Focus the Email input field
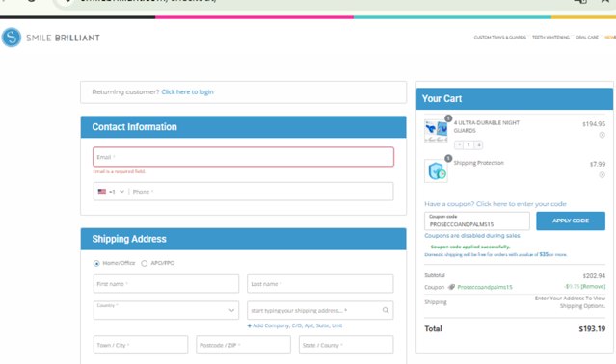616x364 pixels. (x=243, y=157)
